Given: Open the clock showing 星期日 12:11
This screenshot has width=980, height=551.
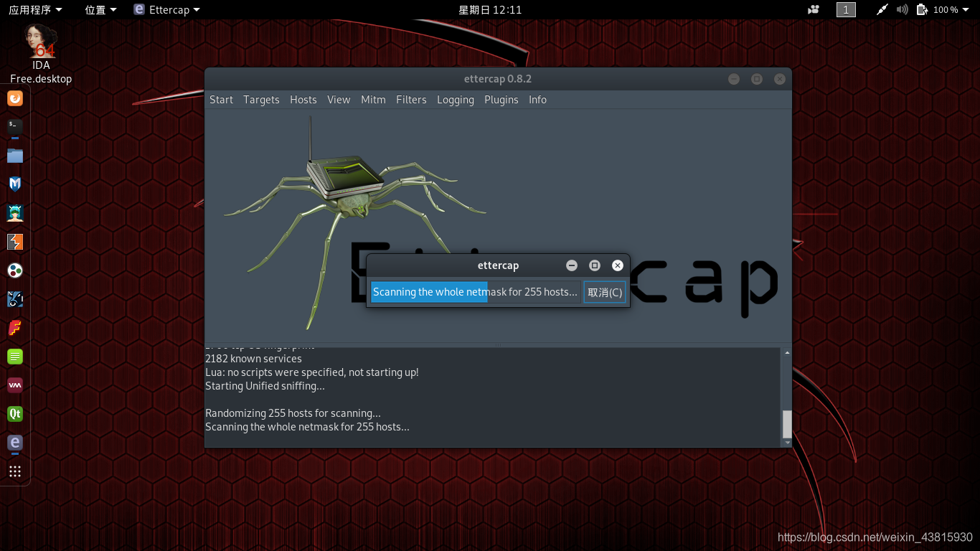Looking at the screenshot, I should click(x=490, y=9).
